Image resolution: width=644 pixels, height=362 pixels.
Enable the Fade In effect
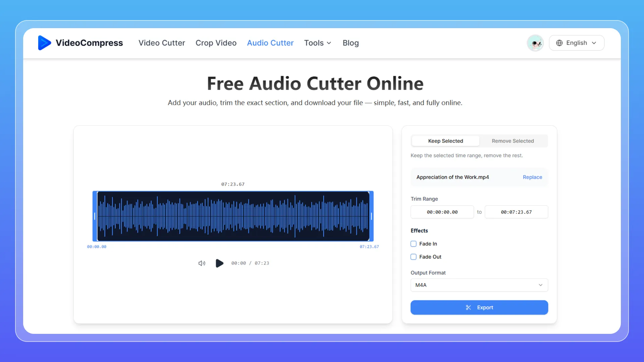tap(414, 244)
